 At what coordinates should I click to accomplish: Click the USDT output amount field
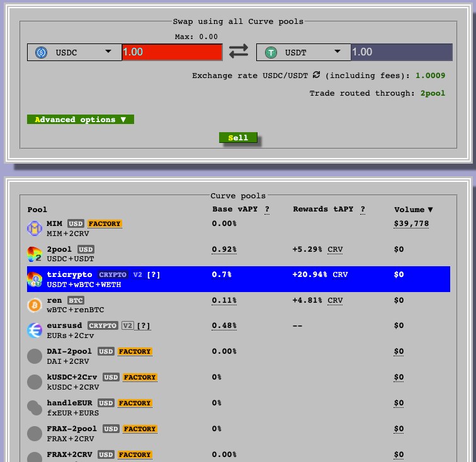click(402, 52)
